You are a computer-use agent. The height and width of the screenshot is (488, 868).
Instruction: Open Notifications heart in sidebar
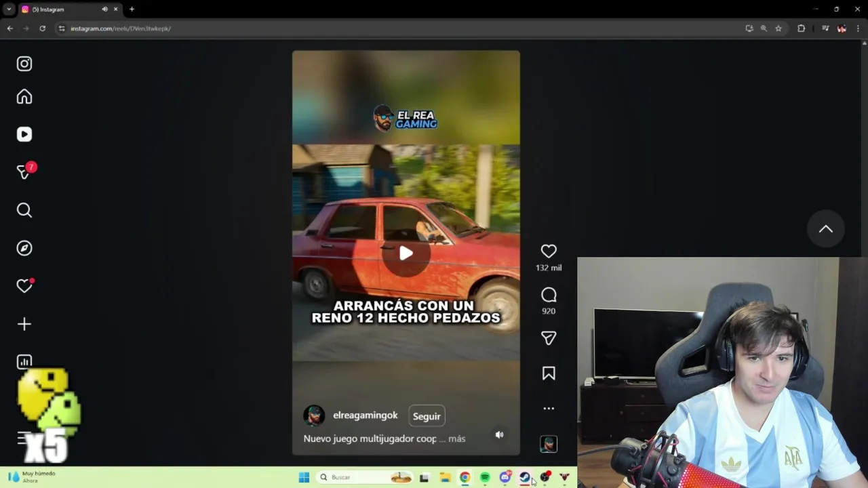point(24,286)
